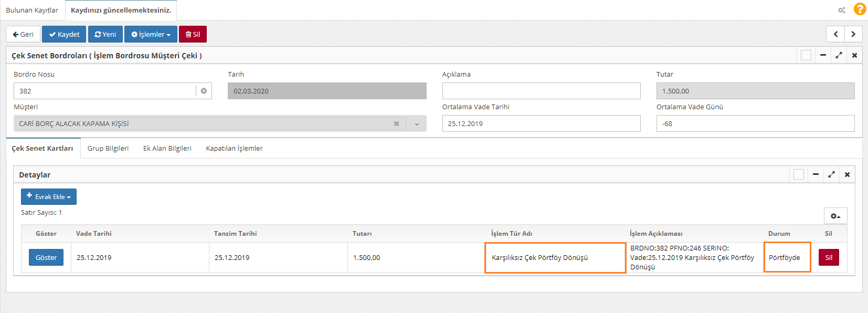Click into the Açıklama input field
The width and height of the screenshot is (868, 313).
(x=541, y=91)
